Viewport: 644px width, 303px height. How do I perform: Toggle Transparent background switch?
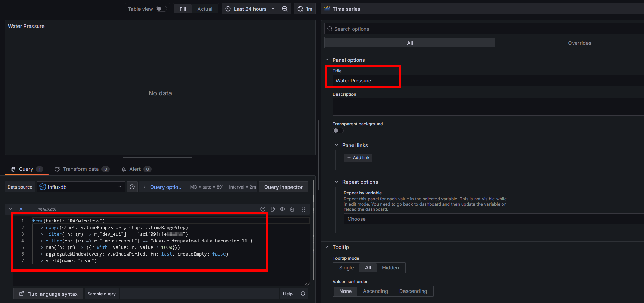click(338, 131)
